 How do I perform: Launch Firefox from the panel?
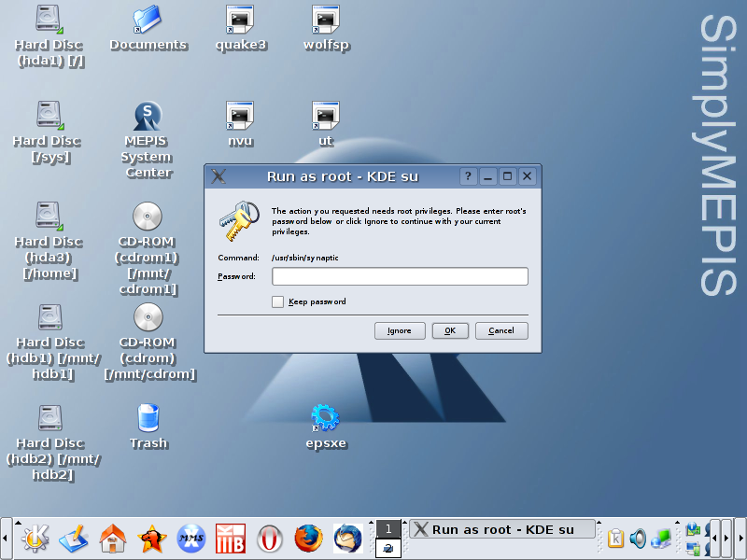[x=308, y=538]
